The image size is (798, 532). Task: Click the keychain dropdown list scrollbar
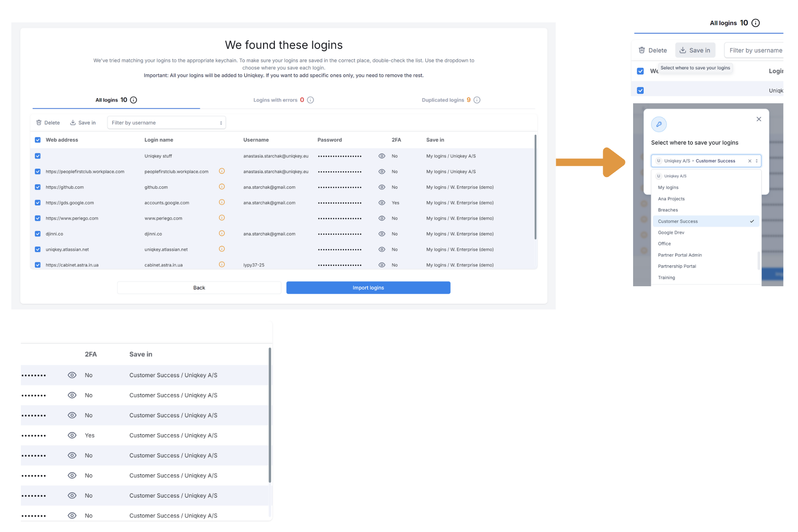tap(758, 261)
